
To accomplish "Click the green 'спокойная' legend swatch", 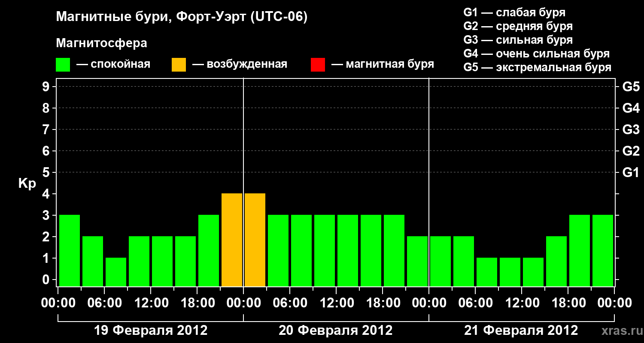I will (63, 65).
